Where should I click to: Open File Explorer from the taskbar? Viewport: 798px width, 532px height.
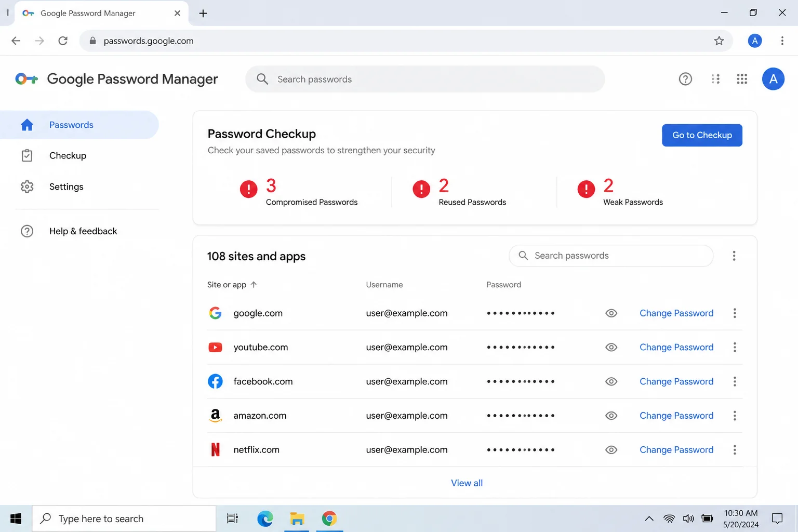(297, 518)
